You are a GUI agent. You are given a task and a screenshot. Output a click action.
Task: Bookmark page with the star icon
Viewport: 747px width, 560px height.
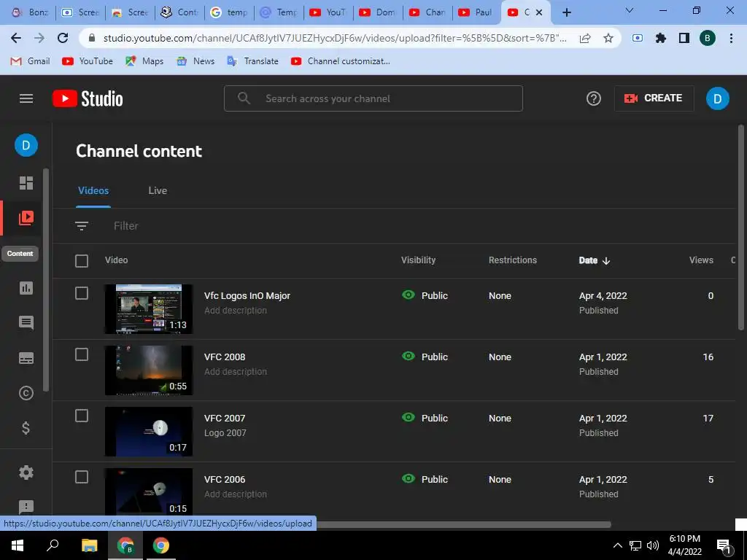(608, 38)
